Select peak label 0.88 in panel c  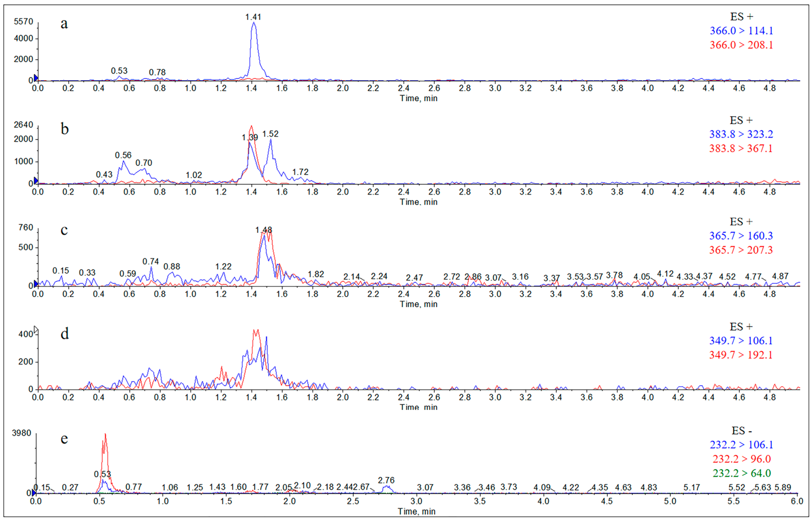click(x=172, y=267)
